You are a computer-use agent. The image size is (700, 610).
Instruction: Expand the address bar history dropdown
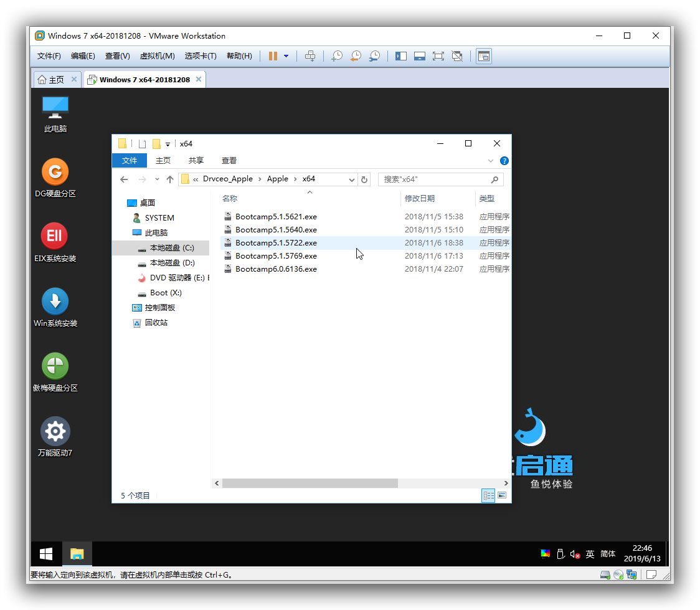coord(351,179)
